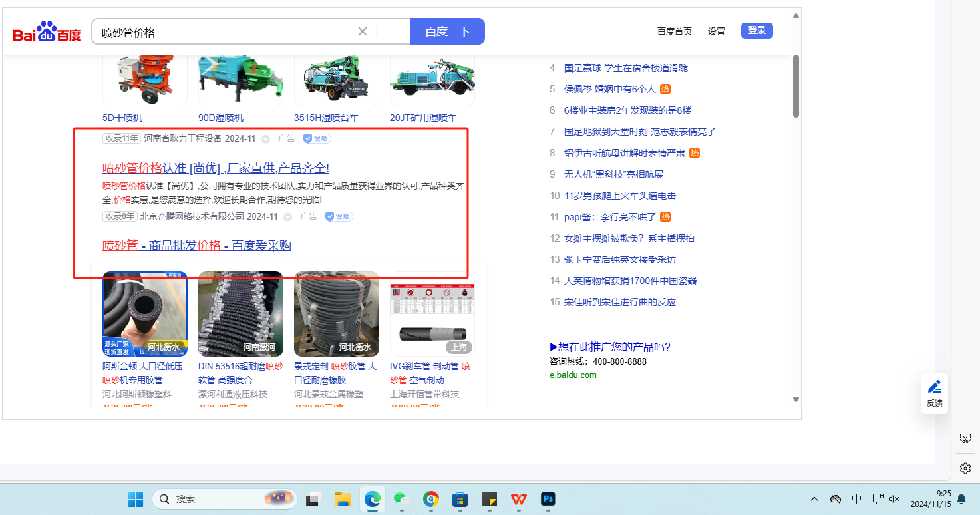The height and width of the screenshot is (515, 980).
Task: Open the 设置 link in the header
Action: (x=717, y=31)
